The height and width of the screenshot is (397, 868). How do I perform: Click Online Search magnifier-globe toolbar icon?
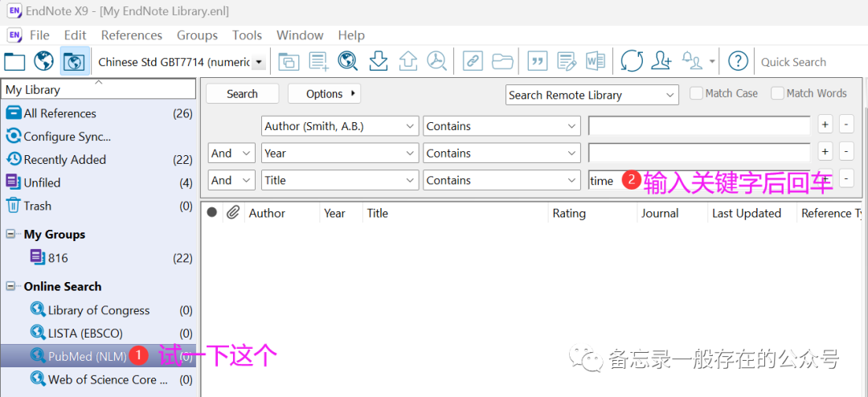pyautogui.click(x=348, y=61)
